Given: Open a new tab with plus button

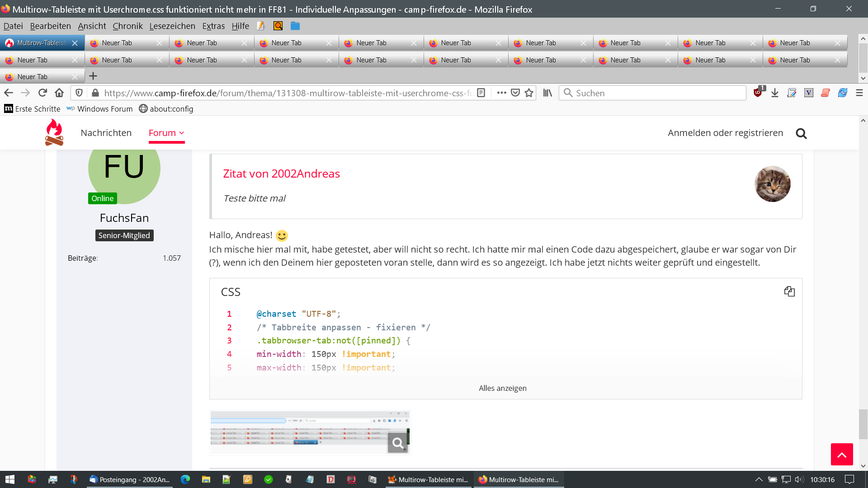Looking at the screenshot, I should 93,76.
